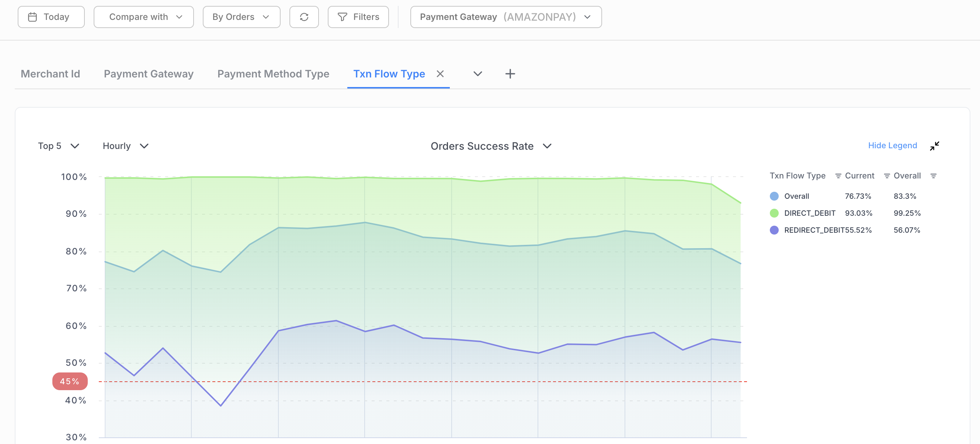
Task: Sort by Txn Flow Type column icon
Action: [x=838, y=176]
